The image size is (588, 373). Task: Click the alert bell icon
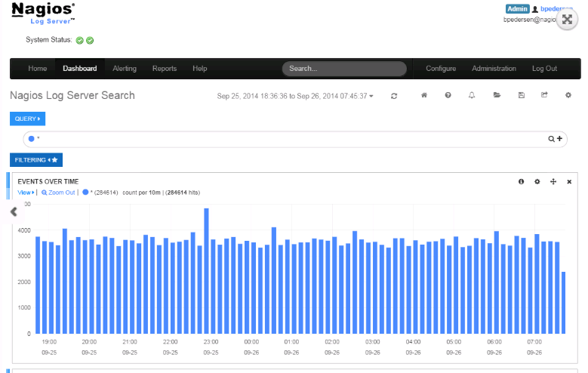point(473,96)
